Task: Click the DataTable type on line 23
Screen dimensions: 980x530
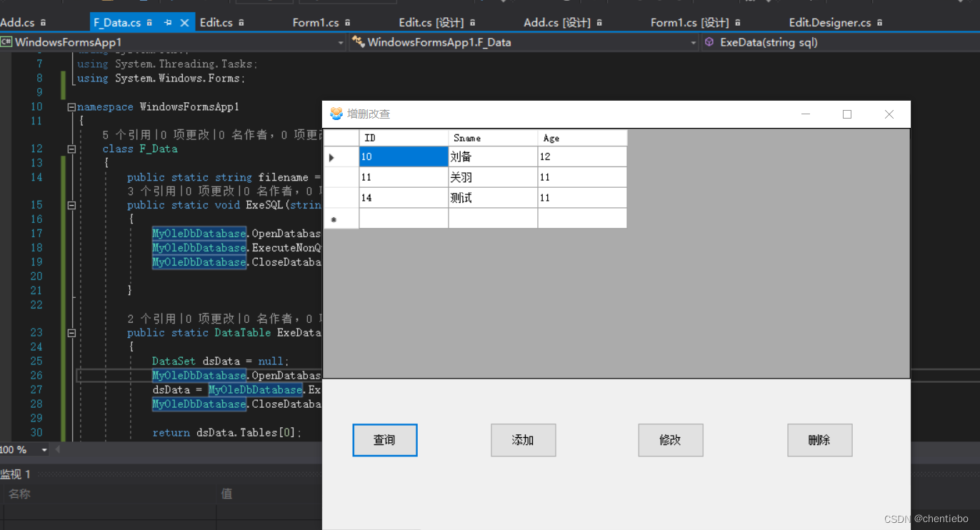Action: (x=243, y=333)
